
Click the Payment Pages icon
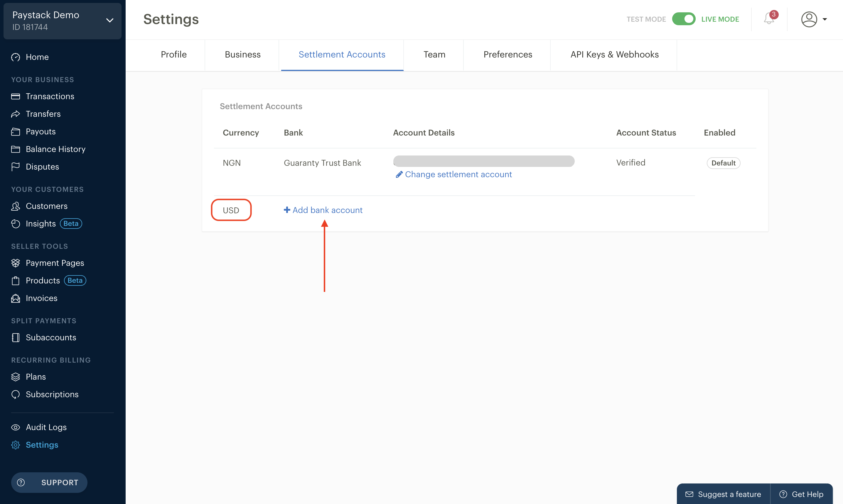pos(16,263)
